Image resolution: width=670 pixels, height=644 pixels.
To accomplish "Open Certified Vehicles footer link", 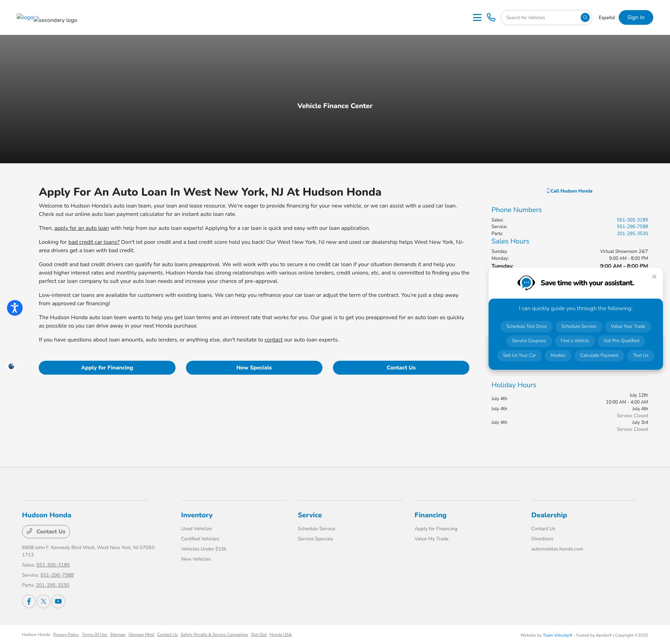I will tap(200, 539).
